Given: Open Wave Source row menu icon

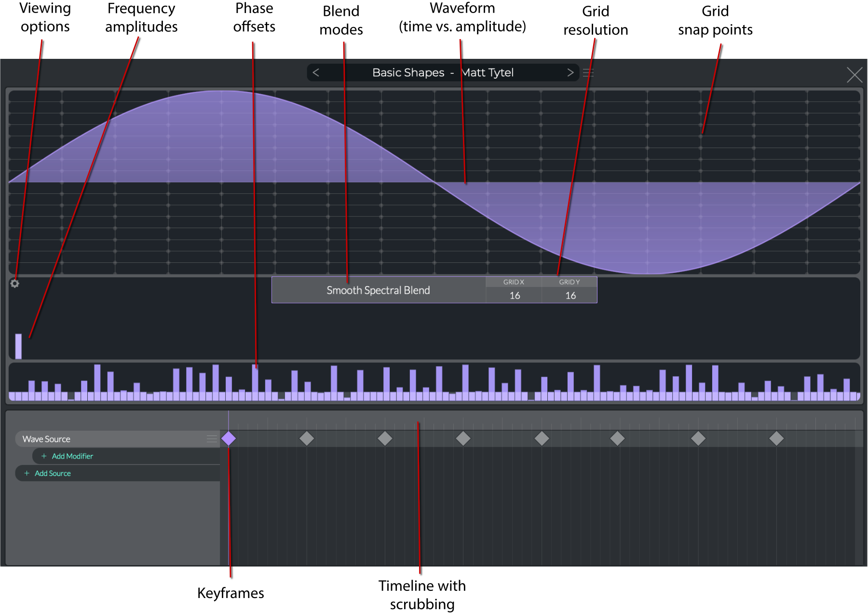Looking at the screenshot, I should (x=212, y=439).
